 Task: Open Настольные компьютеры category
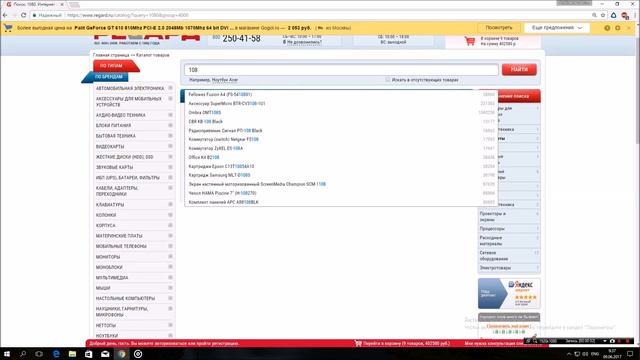coord(125,298)
